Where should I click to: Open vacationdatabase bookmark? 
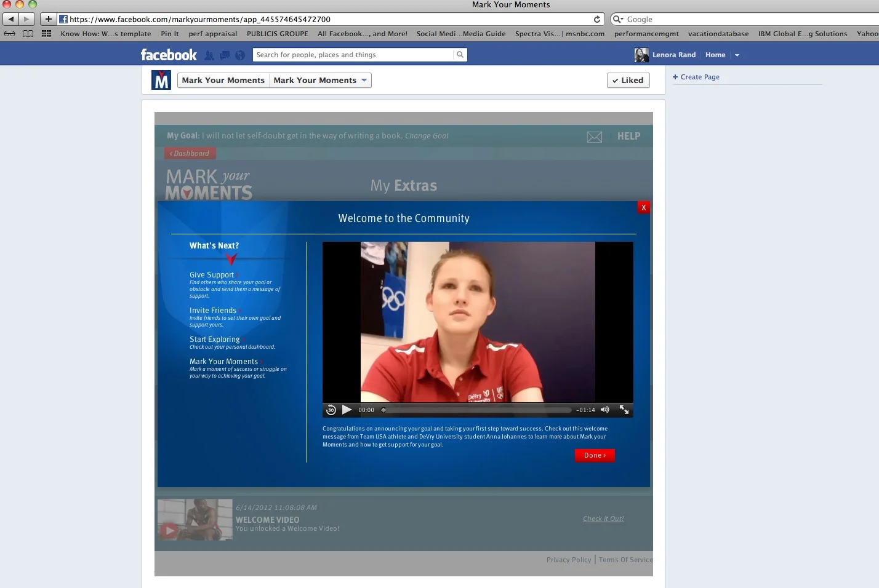(718, 34)
